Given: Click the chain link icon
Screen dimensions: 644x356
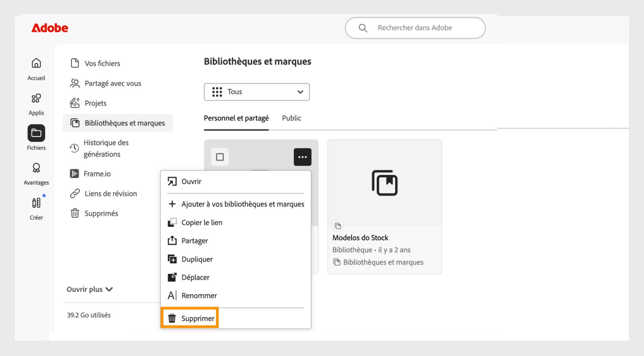Looking at the screenshot, I should click(75, 193).
